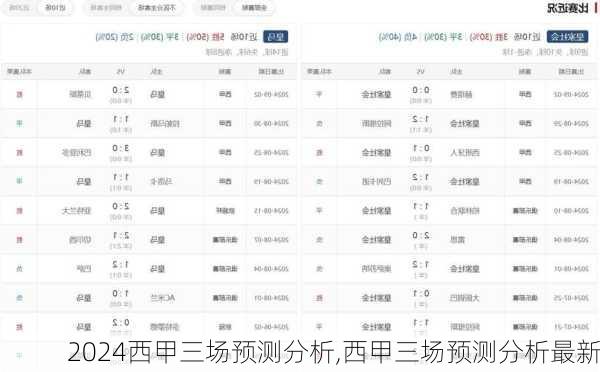
Task: Choose the faded 相同主客场 filter pill
Action: [x=106, y=8]
